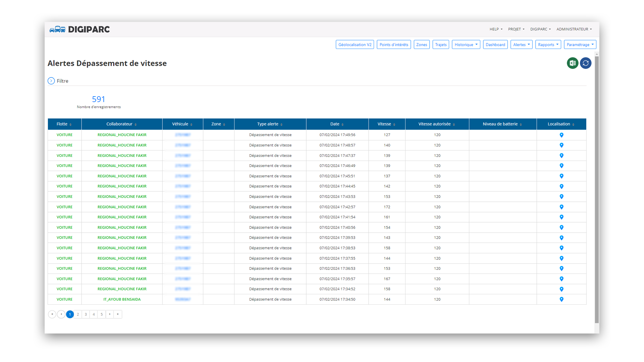This screenshot has height=362, width=644.
Task: Sort by Vitesse autorisée column
Action: (x=437, y=124)
